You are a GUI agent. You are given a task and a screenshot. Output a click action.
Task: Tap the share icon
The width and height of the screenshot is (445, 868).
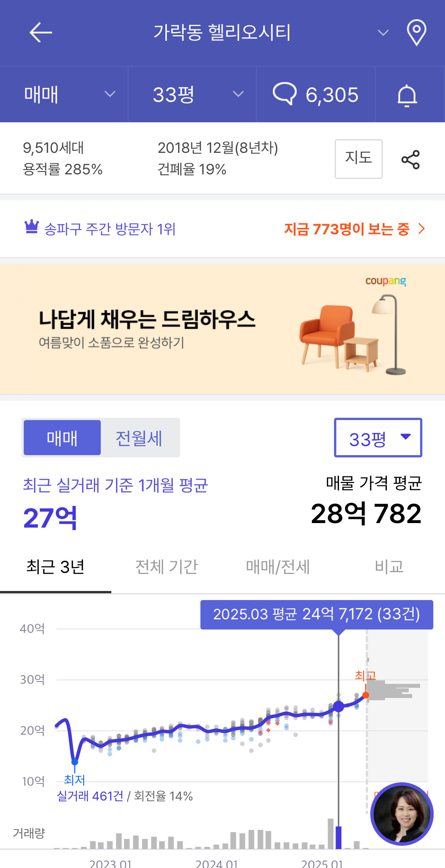[410, 159]
